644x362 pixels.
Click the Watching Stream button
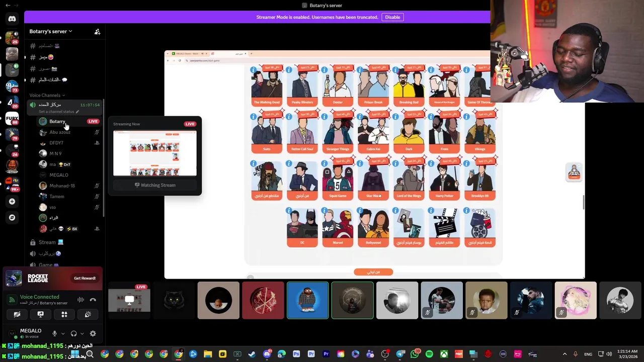pyautogui.click(x=155, y=185)
